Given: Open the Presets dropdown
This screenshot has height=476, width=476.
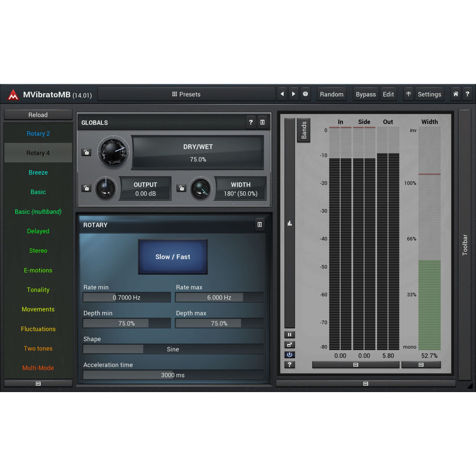Looking at the screenshot, I should (186, 94).
